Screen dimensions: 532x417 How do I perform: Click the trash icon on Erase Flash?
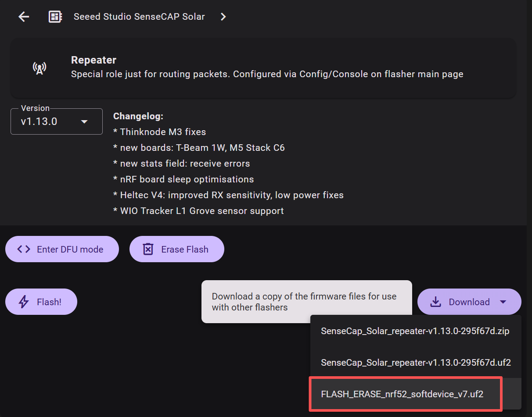pyautogui.click(x=148, y=249)
